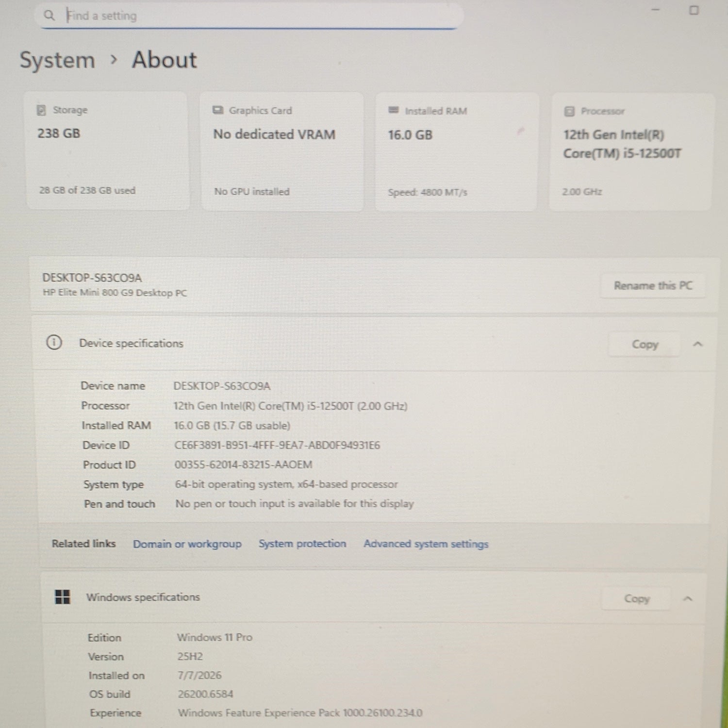
Task: Select the Windows Feature Experience Pack text
Action: pos(300,713)
